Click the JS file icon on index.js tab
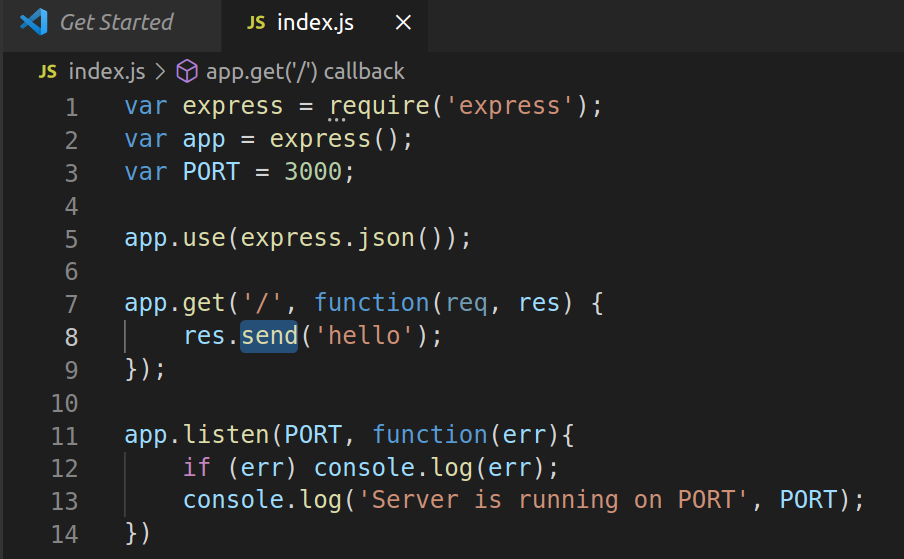The width and height of the screenshot is (904, 559). tap(256, 23)
